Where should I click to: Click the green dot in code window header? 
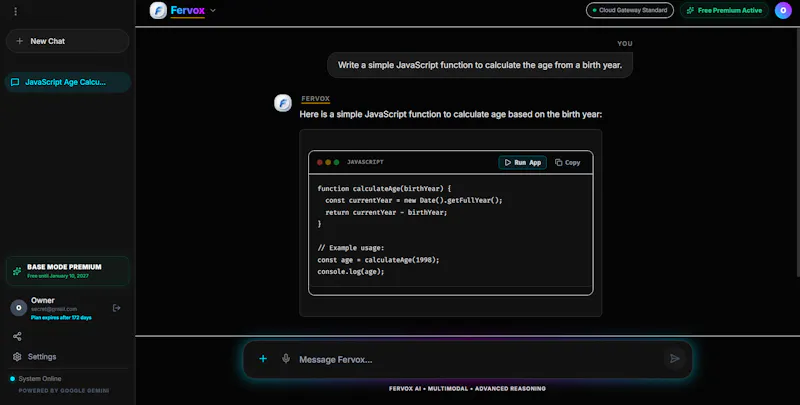click(336, 162)
